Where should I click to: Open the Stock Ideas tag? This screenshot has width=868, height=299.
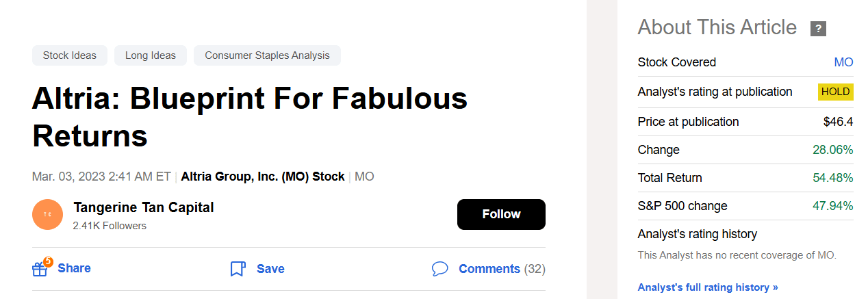click(70, 55)
